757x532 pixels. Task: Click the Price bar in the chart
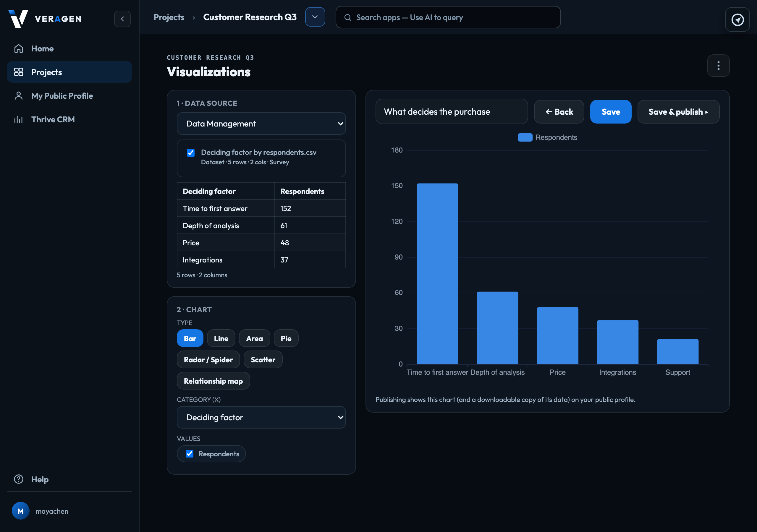coord(557,335)
